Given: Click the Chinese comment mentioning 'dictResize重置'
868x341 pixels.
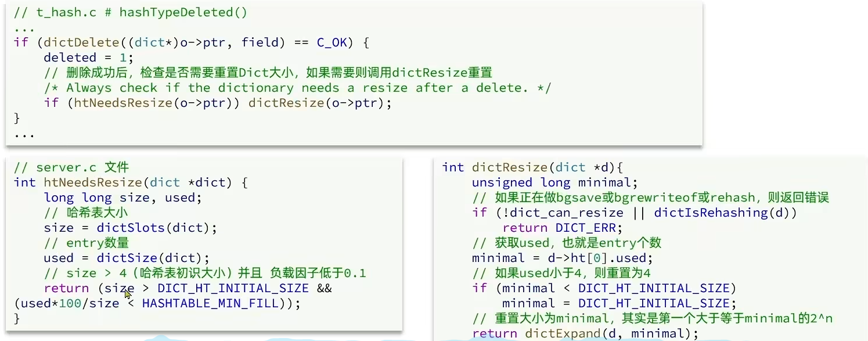Looking at the screenshot, I should point(268,73).
